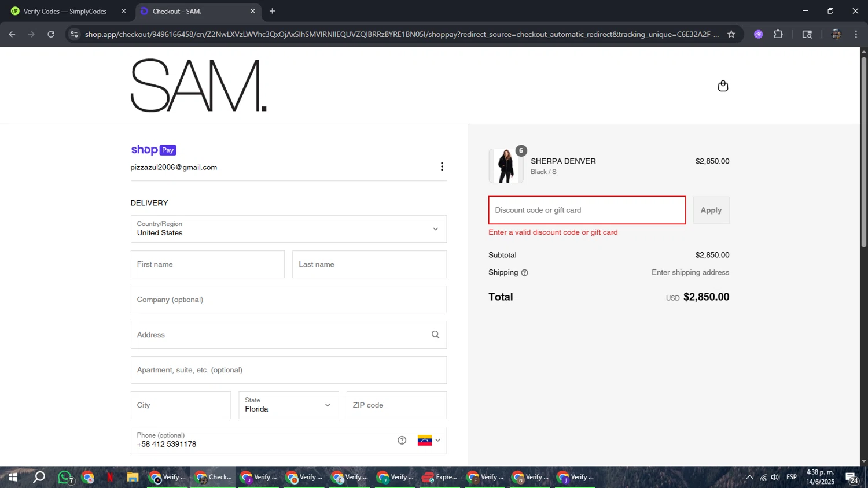This screenshot has width=868, height=488.
Task: Open the Expre... app in the taskbar
Action: pos(440,477)
